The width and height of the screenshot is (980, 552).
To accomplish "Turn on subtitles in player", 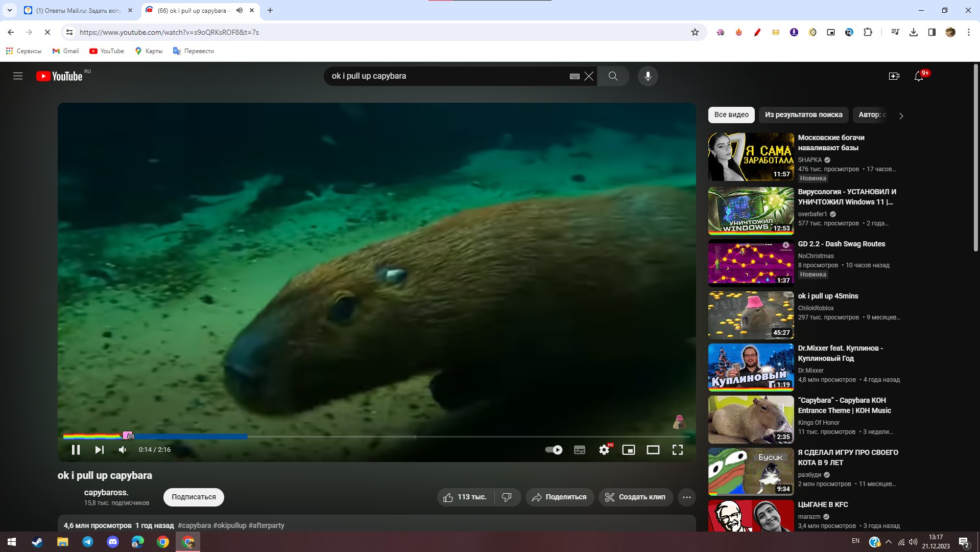I will coord(580,450).
